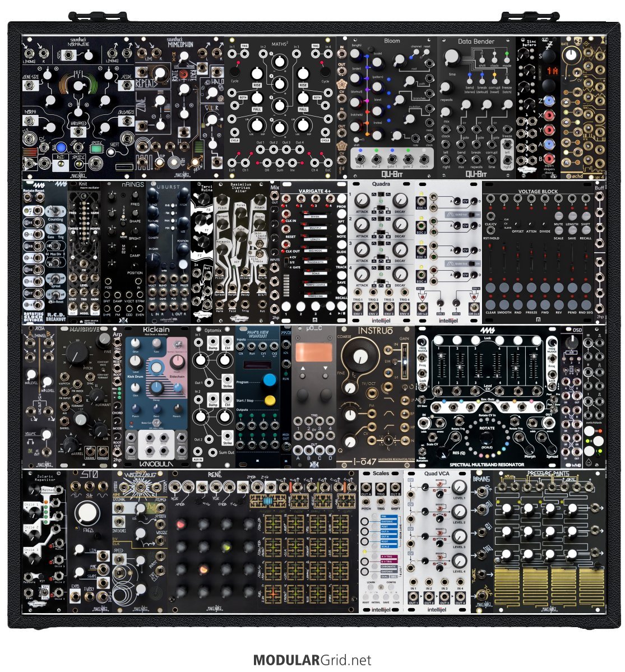Viewport: 625px width, 672px height.
Task: Push the Varigate 4+ GLIDE button
Action: pyautogui.click(x=341, y=244)
